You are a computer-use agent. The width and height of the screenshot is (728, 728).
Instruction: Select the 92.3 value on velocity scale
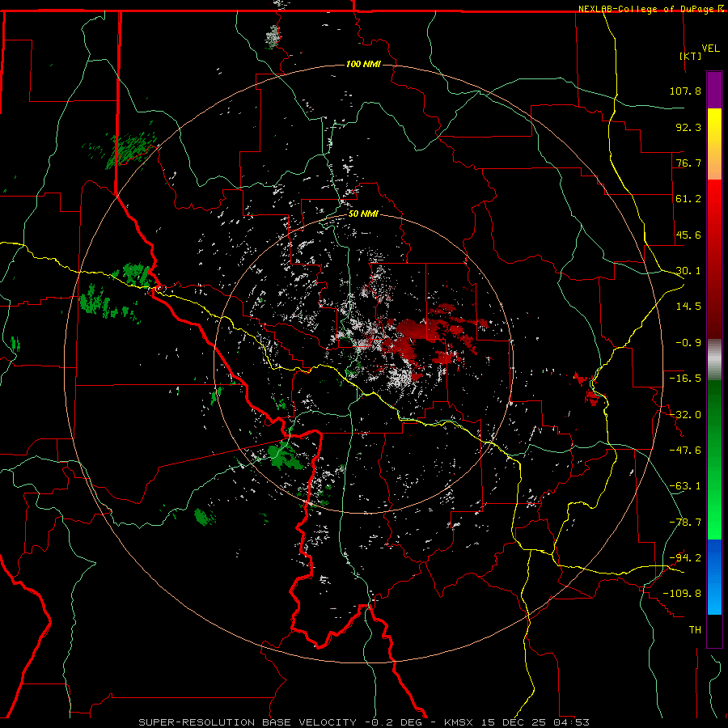pyautogui.click(x=688, y=127)
